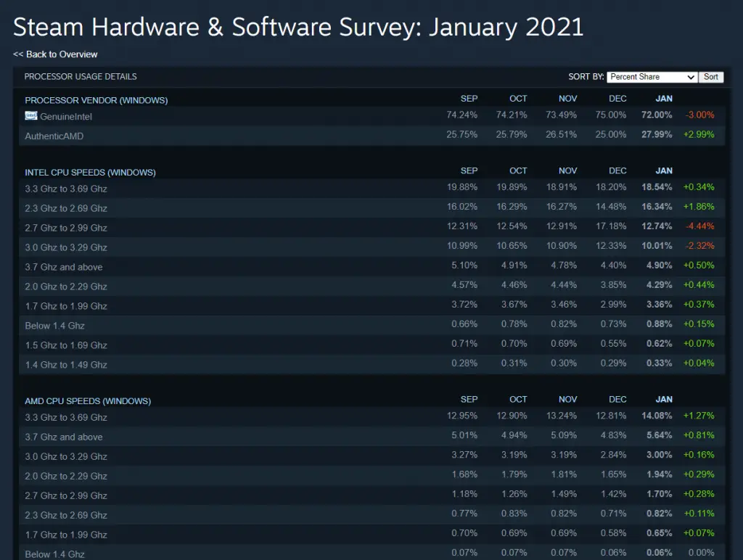This screenshot has height=560, width=743.
Task: Click Intel September value 19.88%
Action: [x=461, y=187]
